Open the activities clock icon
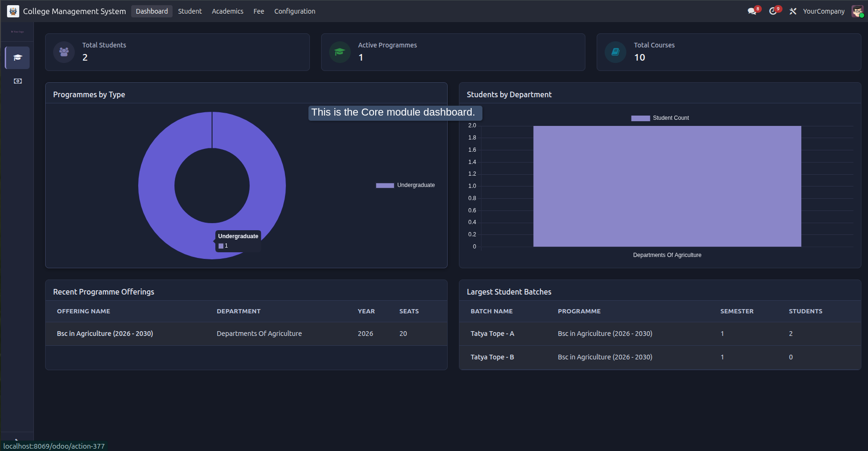This screenshot has height=451, width=868. point(773,11)
